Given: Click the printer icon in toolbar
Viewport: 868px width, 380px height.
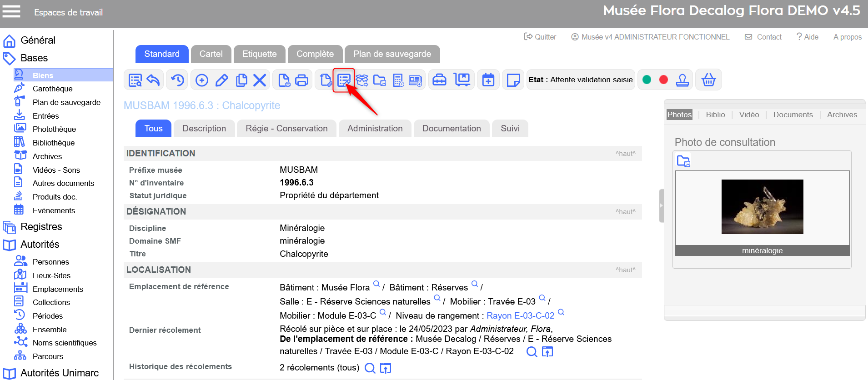Looking at the screenshot, I should pyautogui.click(x=301, y=80).
